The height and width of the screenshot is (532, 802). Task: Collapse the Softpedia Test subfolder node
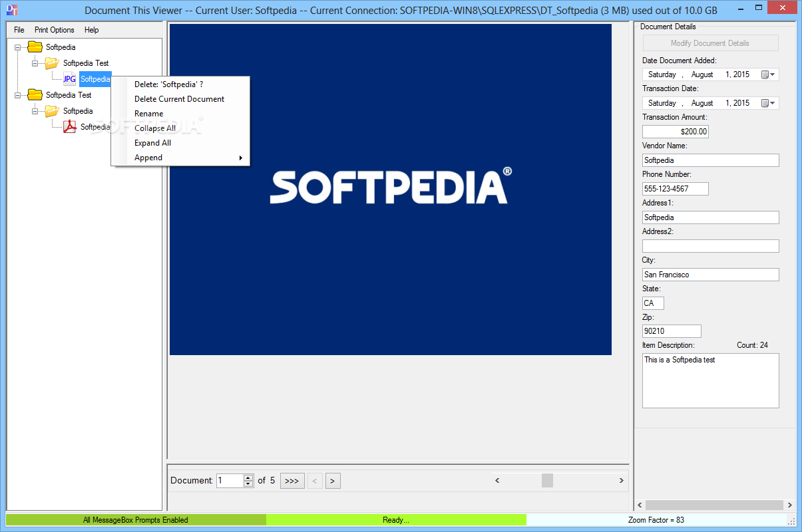(35, 63)
